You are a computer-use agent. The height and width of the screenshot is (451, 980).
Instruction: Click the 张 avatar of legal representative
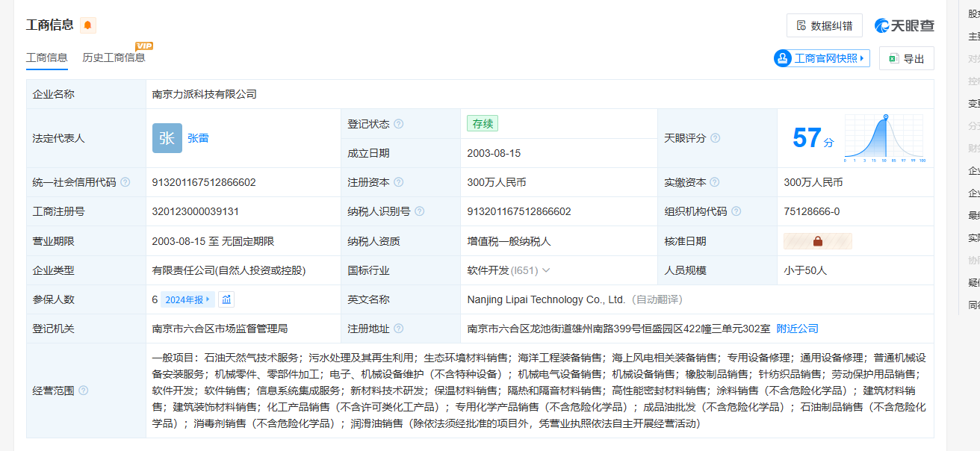[x=167, y=138]
